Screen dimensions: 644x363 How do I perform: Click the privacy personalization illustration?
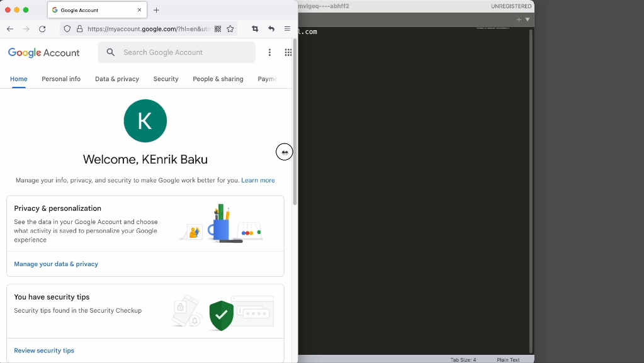221,223
